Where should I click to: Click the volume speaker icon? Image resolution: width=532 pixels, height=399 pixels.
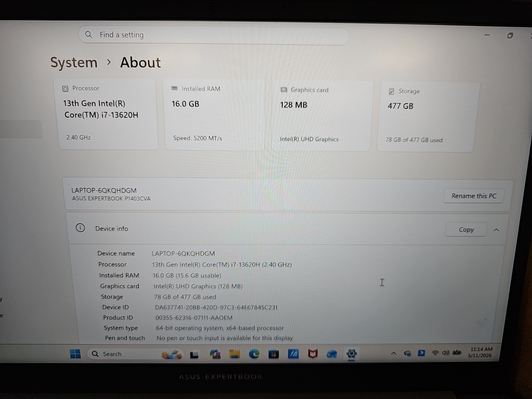(446, 353)
